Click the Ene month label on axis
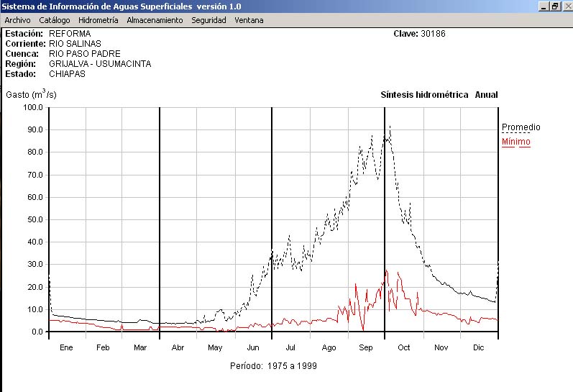Screen dimensions: 573x392 coord(66,348)
